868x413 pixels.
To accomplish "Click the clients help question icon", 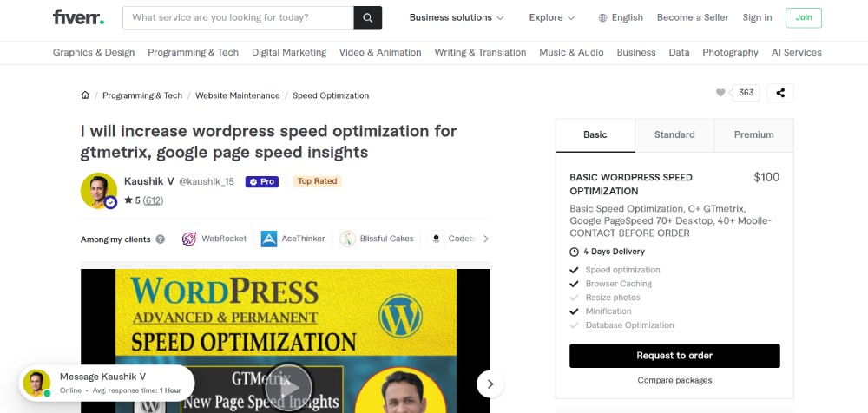I will click(160, 239).
